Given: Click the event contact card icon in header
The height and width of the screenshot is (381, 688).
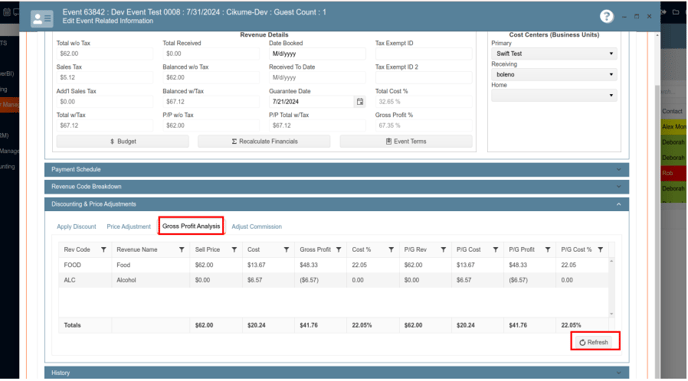Looking at the screenshot, I should [x=42, y=18].
